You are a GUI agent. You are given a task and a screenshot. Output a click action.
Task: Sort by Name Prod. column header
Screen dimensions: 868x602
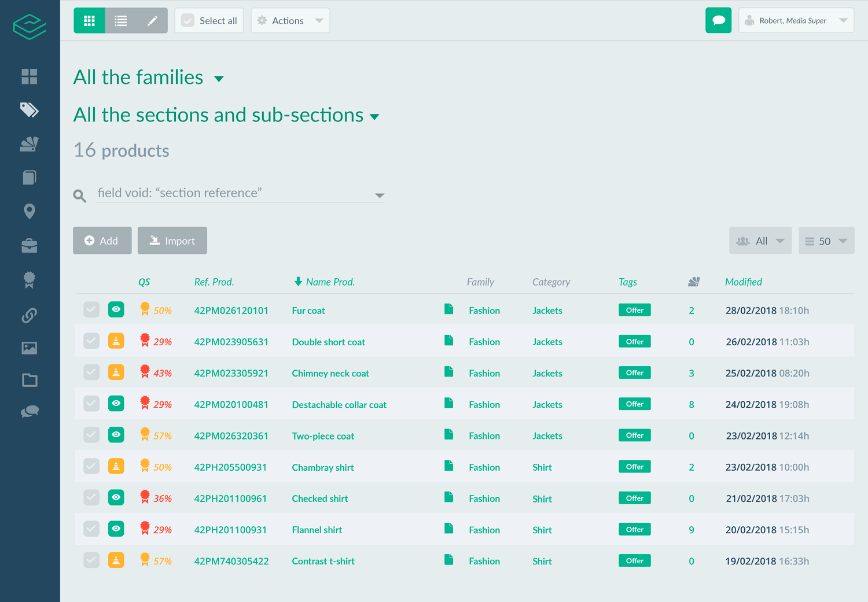tap(330, 282)
